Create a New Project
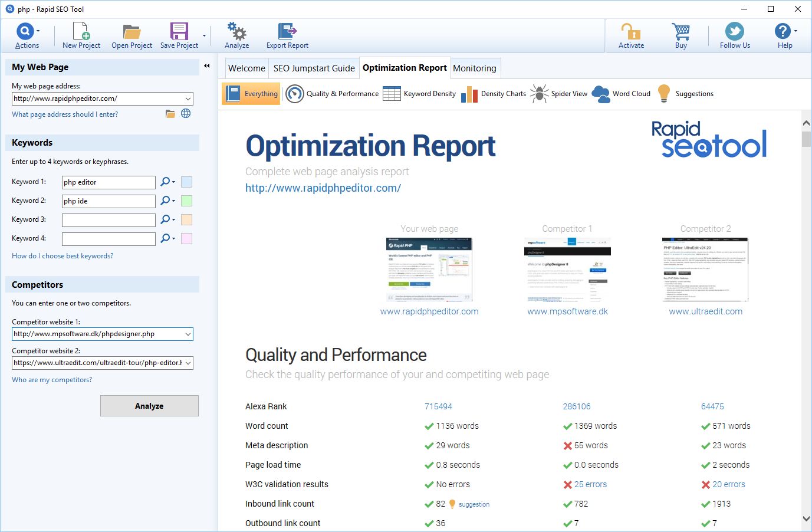Viewport: 812px width, 532px height. point(81,36)
